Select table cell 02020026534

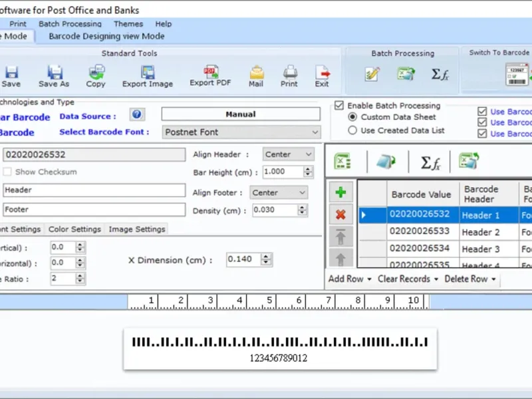pos(423,249)
